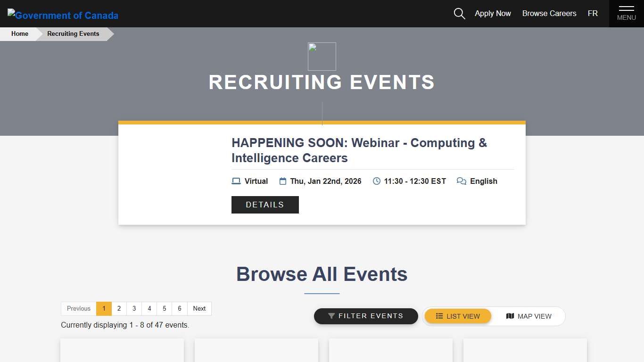644x362 pixels.
Task: Click the map icon beside Map View
Action: click(510, 316)
